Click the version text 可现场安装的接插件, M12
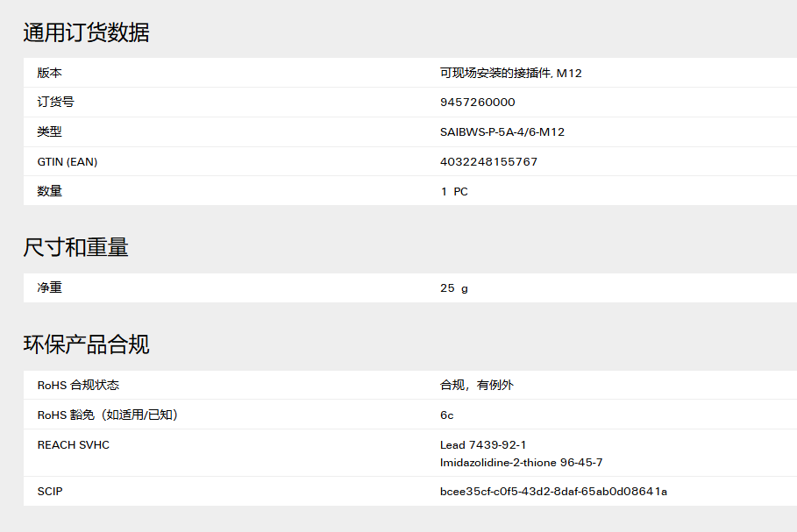 [511, 73]
